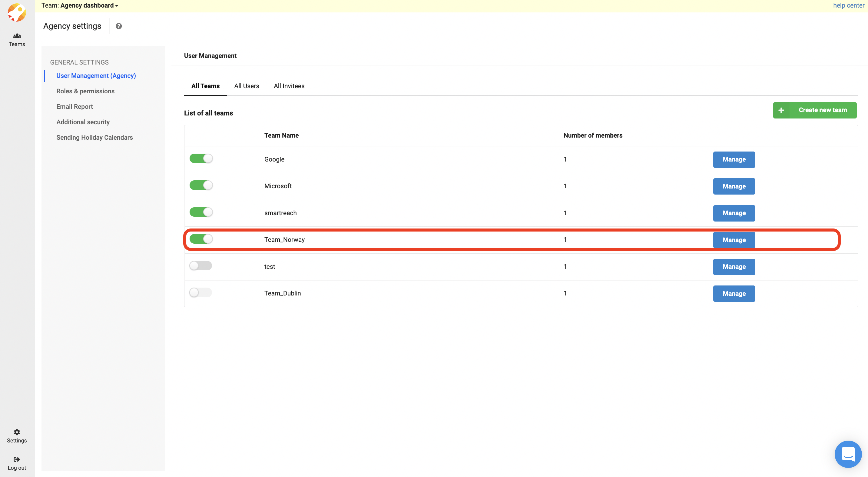Click Manage for Team_Norway
Screen dimensions: 868x477
tap(734, 240)
